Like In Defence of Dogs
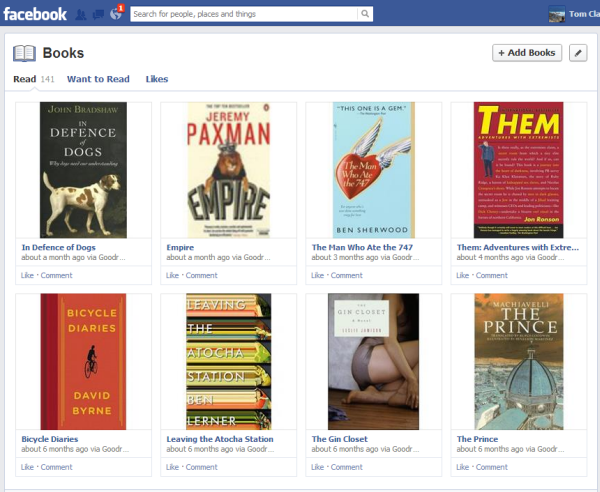Viewport: 600px width, 492px height. [27, 275]
